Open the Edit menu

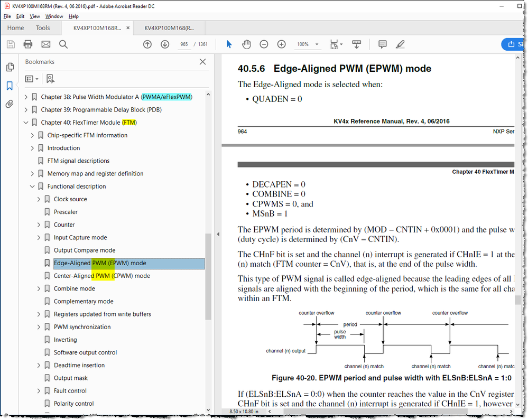click(x=20, y=16)
